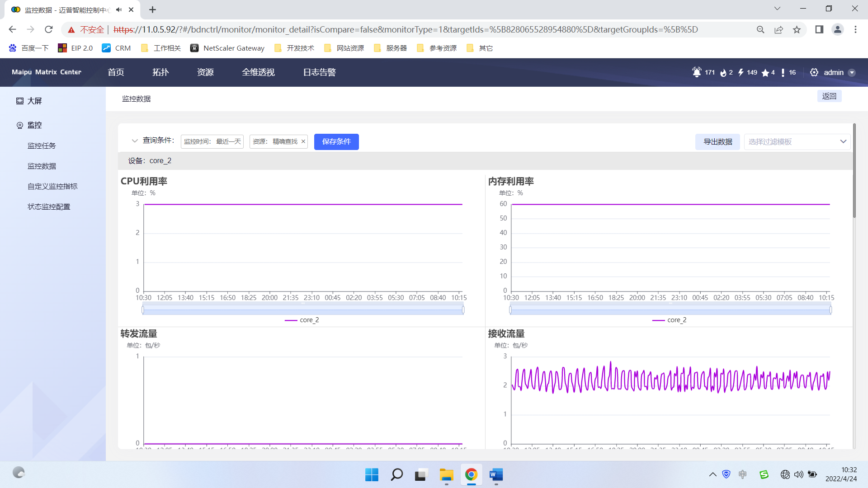Click the CPU利用率 chart time range slider
Viewport: 868px width, 488px height.
point(303,310)
